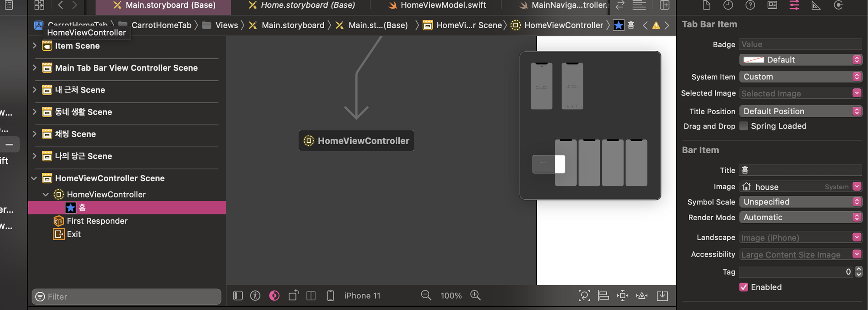Open accessibility options in the canvas bar
The height and width of the screenshot is (310, 868).
tap(255, 296)
